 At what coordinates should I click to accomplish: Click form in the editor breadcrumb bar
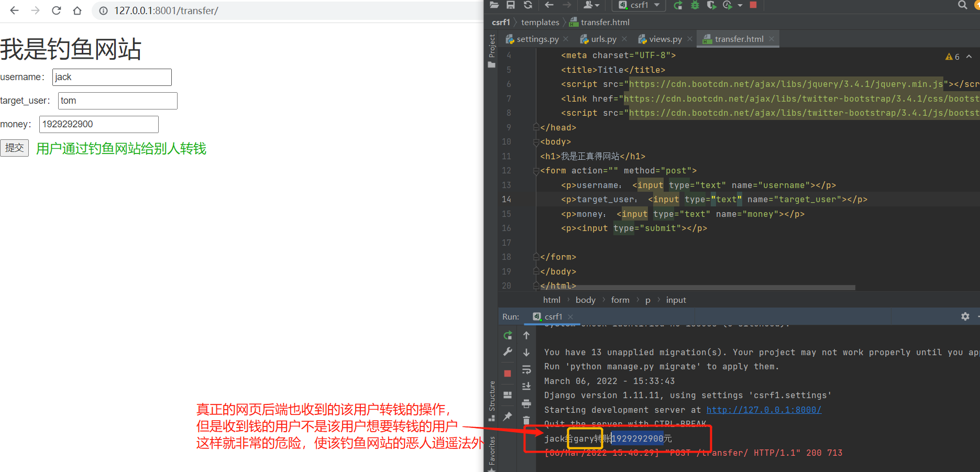tap(620, 300)
